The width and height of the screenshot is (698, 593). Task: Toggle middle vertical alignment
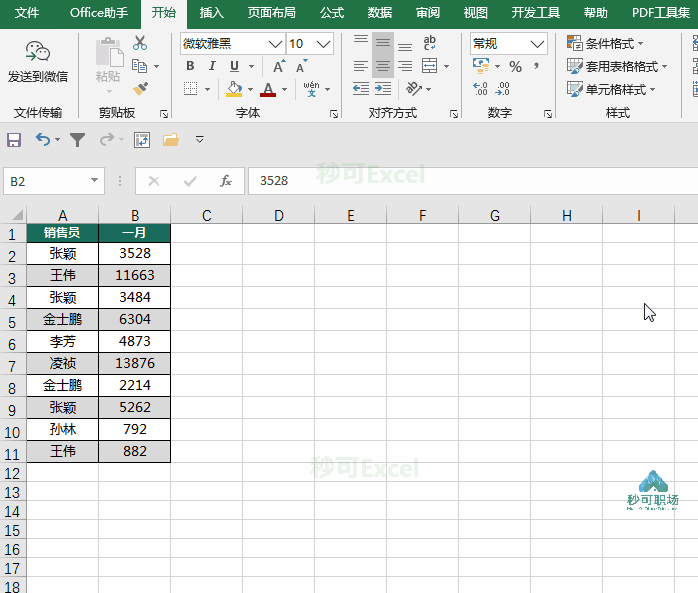point(383,43)
